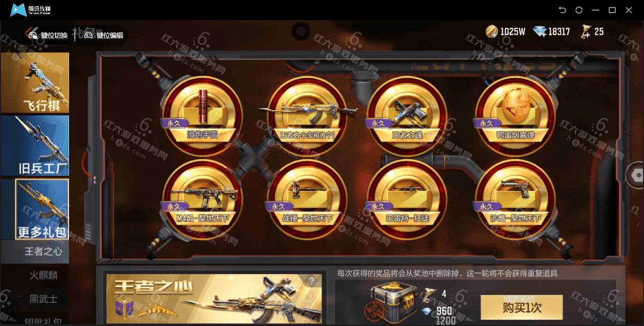Select the 巴雷特-狂徒 sniper icon

[x=406, y=199]
